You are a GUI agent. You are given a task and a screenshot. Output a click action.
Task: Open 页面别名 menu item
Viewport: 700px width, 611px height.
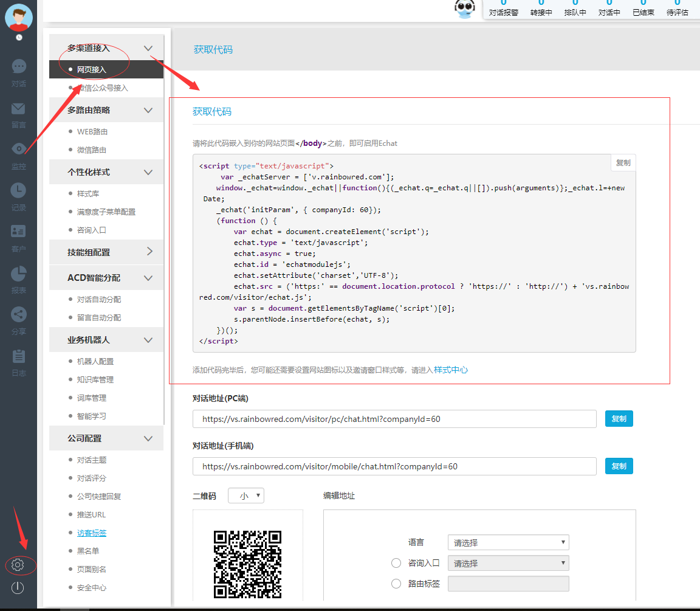(x=92, y=570)
